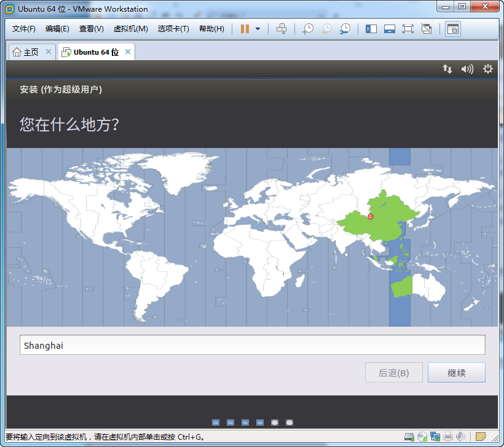Image resolution: width=504 pixels, height=447 pixels.
Task: Open the 帮助(H) menu
Action: click(211, 29)
